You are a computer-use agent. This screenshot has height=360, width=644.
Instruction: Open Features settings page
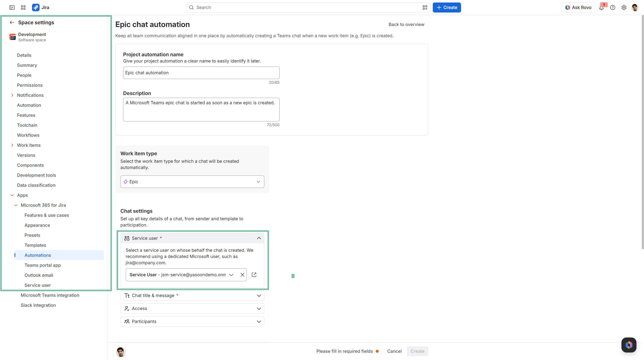click(x=26, y=115)
